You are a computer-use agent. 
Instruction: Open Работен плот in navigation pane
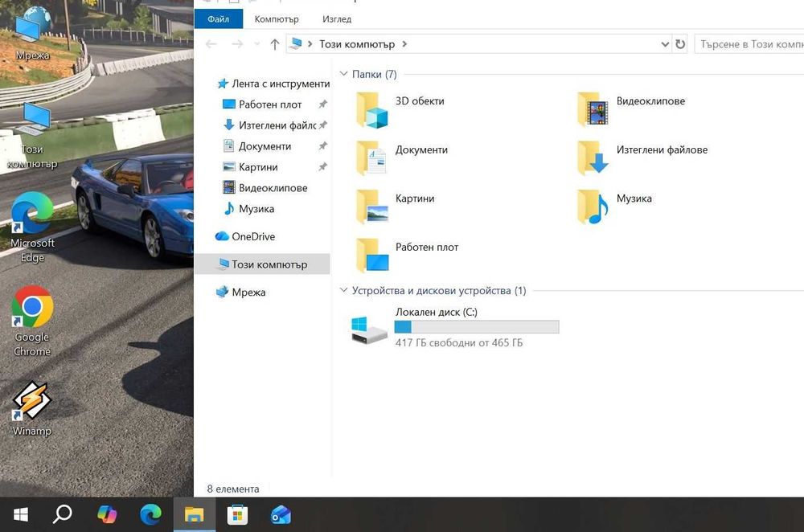point(269,104)
